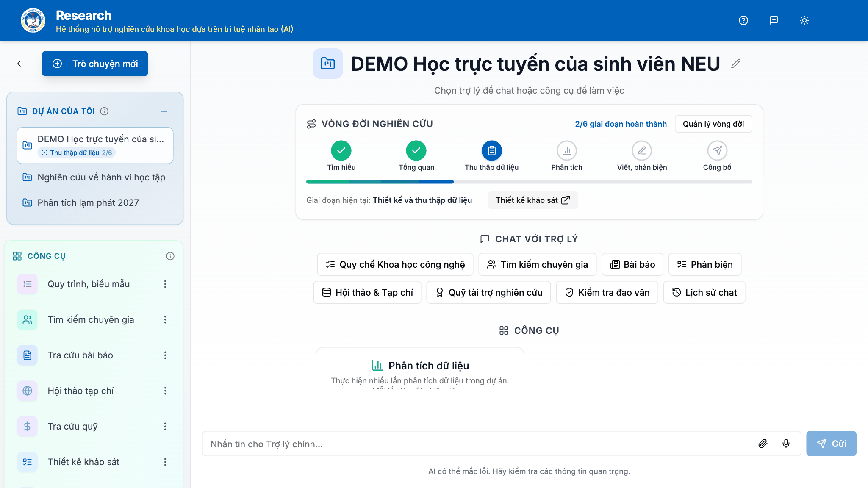
Task: Click the feedback message icon in header
Action: (x=774, y=20)
